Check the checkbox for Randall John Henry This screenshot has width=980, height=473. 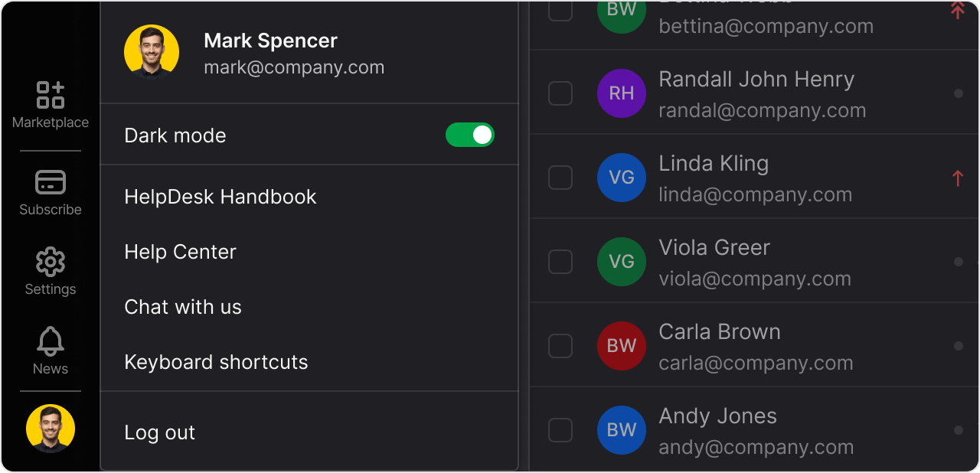point(560,93)
